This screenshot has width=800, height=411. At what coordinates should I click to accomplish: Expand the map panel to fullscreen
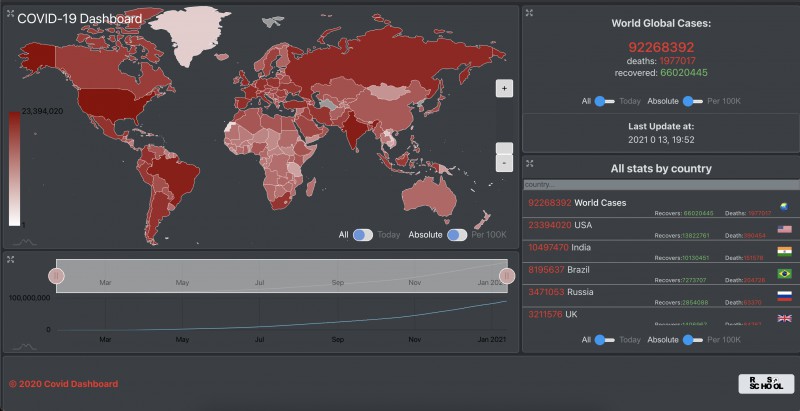click(x=10, y=13)
